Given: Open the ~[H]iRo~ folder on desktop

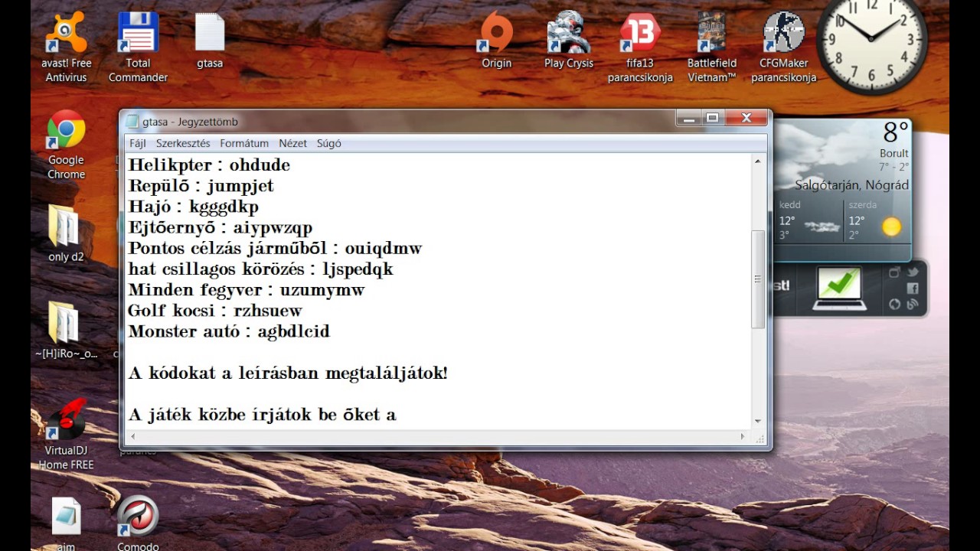Looking at the screenshot, I should pyautogui.click(x=66, y=331).
